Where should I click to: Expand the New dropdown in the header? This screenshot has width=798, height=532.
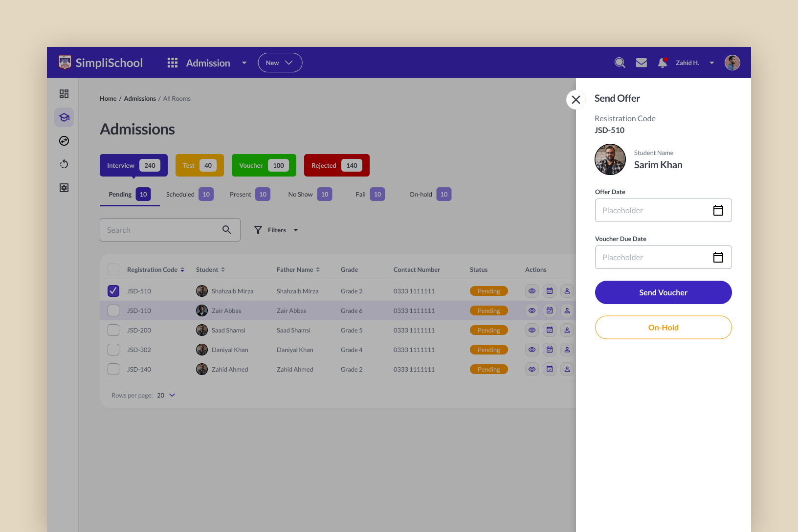[280, 63]
